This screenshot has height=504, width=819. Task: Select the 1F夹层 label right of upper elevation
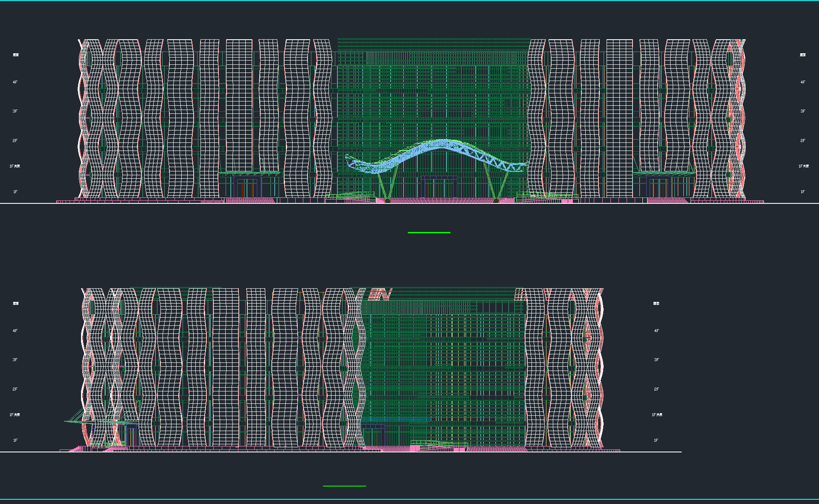coord(804,166)
